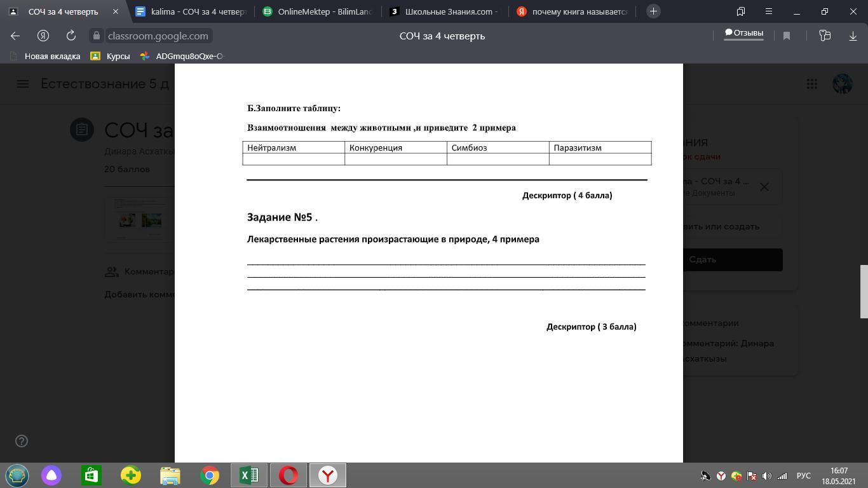
Task: Open Excel in taskbar
Action: pos(248,475)
